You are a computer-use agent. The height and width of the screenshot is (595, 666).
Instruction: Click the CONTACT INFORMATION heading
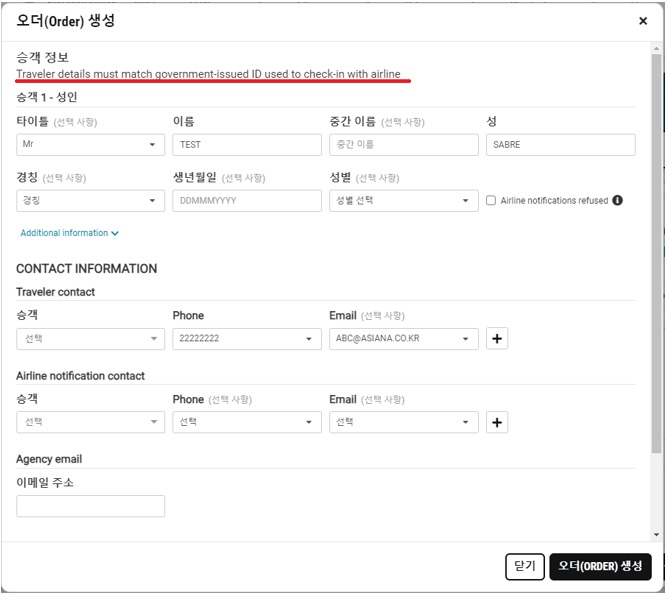87,268
